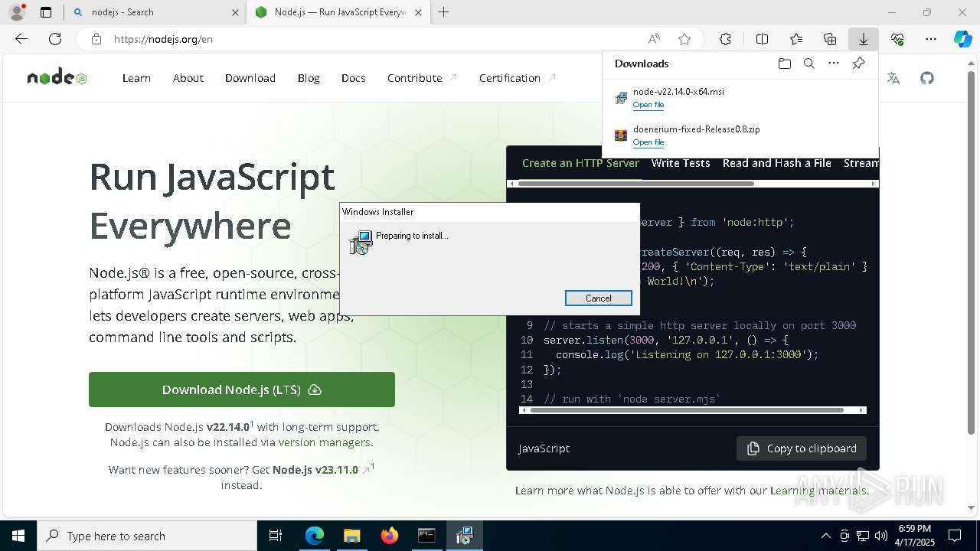The width and height of the screenshot is (980, 551).
Task: Launch Firefox from taskbar
Action: tap(389, 536)
